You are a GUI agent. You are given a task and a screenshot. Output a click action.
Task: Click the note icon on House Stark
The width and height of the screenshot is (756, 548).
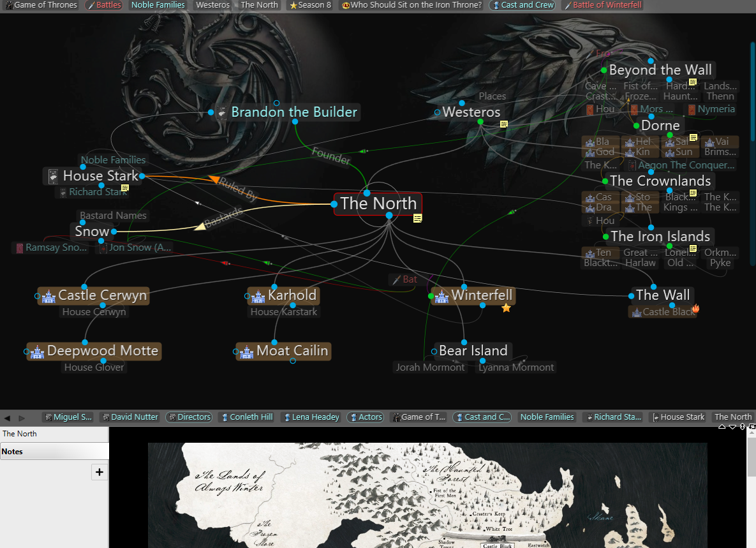pos(125,188)
